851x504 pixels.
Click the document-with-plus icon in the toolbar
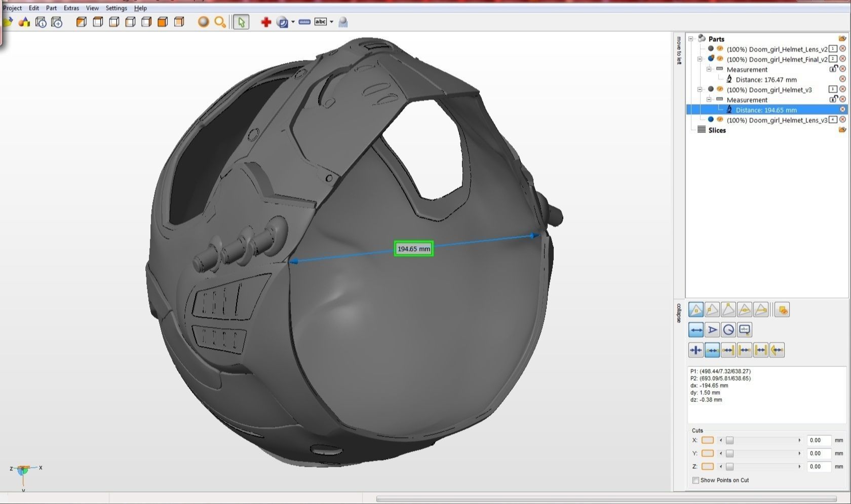click(57, 22)
